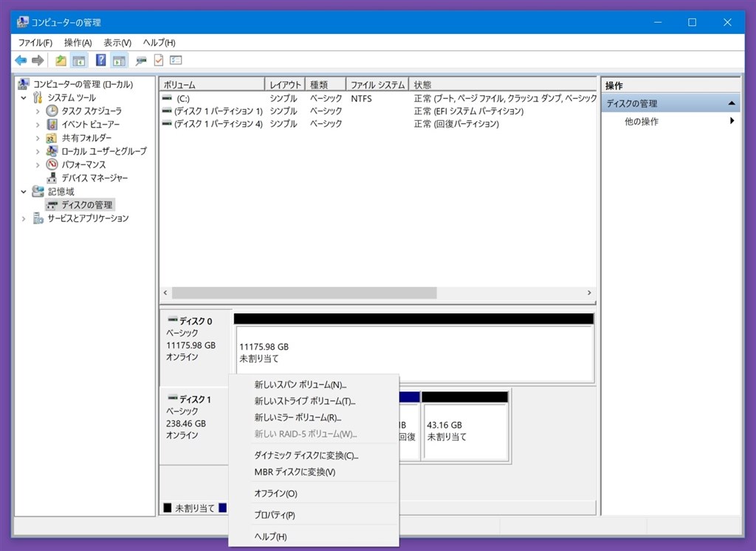Screen dimensions: 756x551
Task: Select (ディスク 1 パーティション 4) volume row
Action: tap(379, 124)
